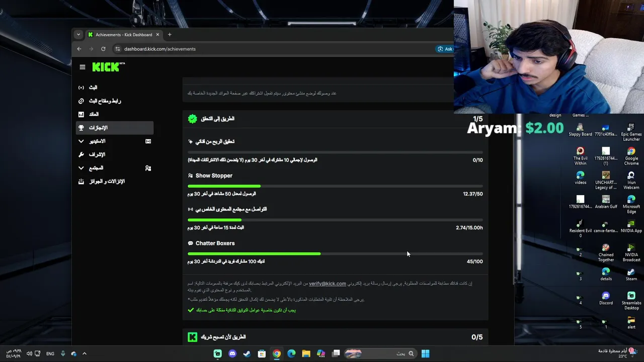Image resolution: width=644 pixels, height=362 pixels.
Task: Open the alert folder on desktop
Action: pos(631,323)
